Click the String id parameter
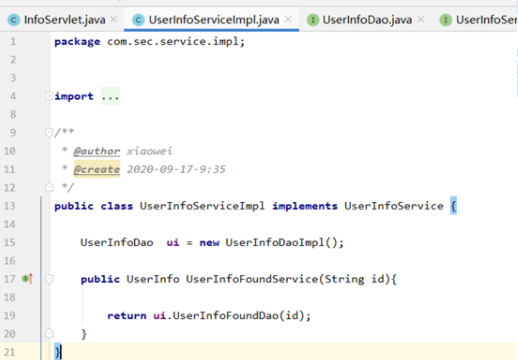This screenshot has width=518, height=360. 354,279
